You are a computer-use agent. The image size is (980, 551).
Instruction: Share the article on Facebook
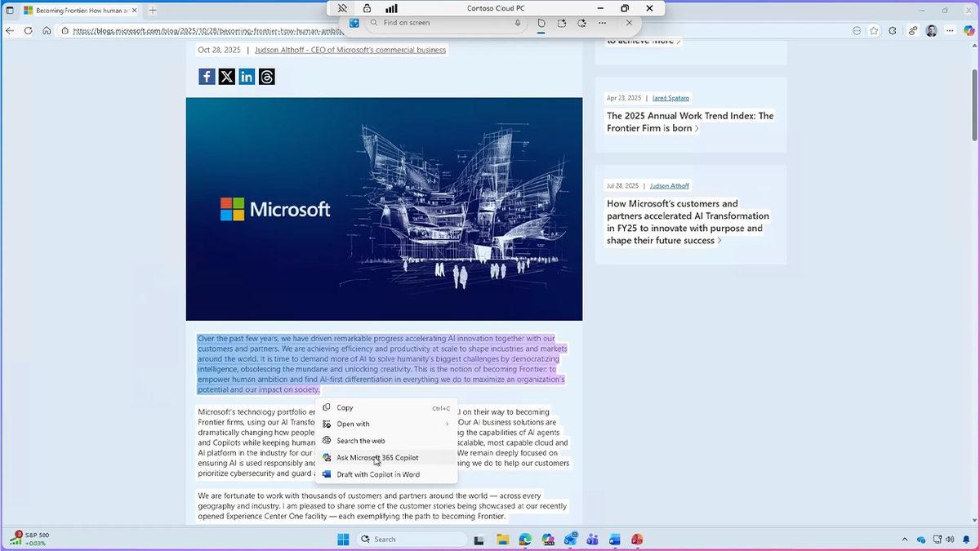(207, 76)
